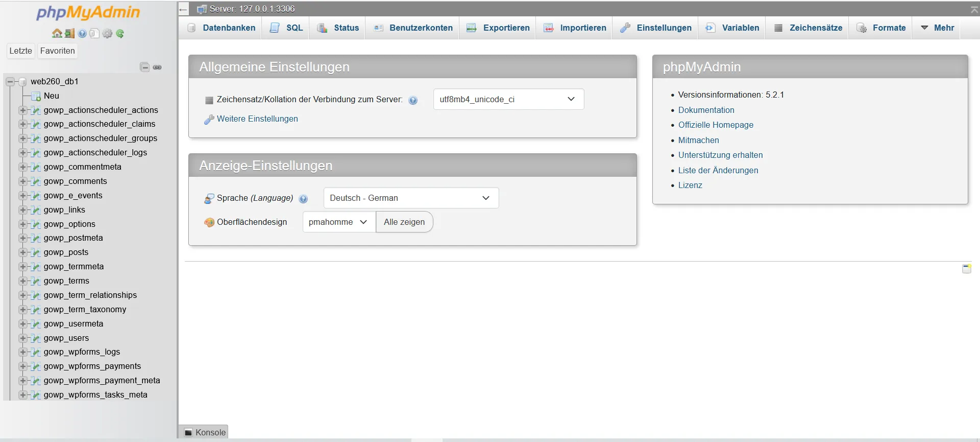This screenshot has height=442, width=980.
Task: Click the structure icon beside gowp_e_events
Action: tap(36, 196)
